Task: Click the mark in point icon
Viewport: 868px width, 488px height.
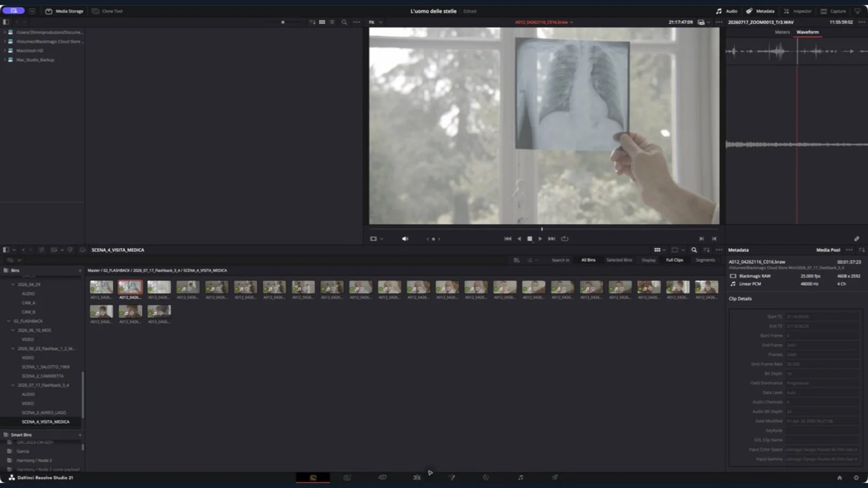Action: click(701, 239)
